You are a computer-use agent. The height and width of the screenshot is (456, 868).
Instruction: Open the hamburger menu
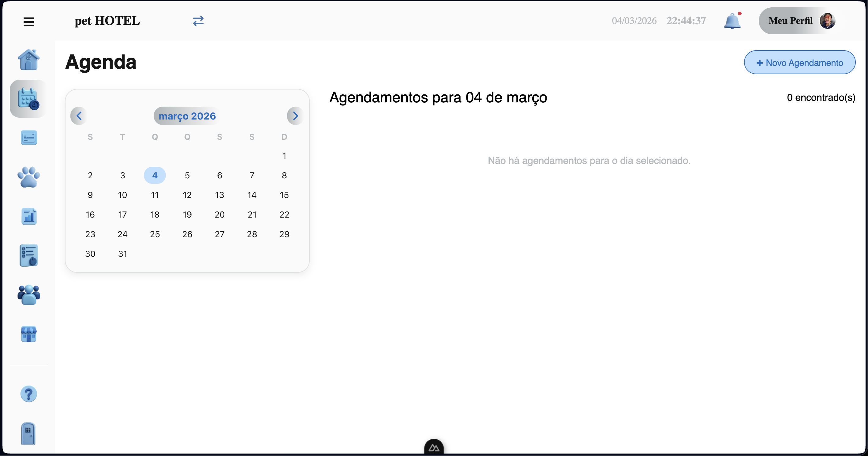29,21
